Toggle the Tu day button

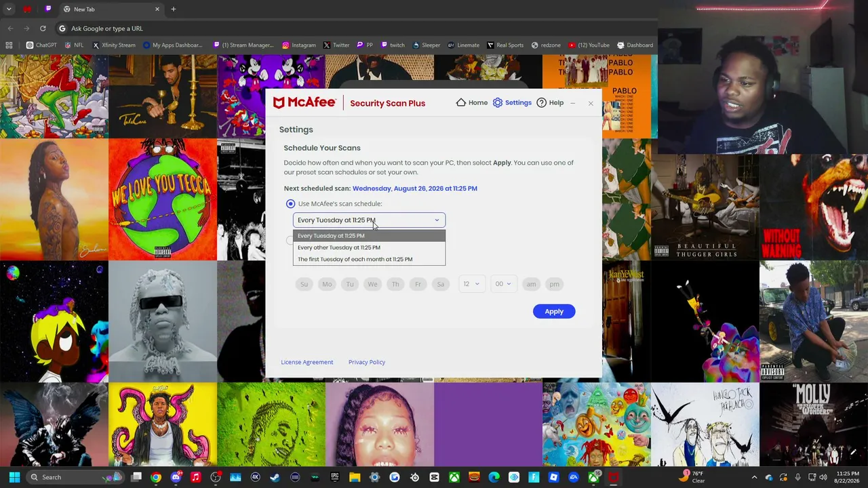pyautogui.click(x=350, y=284)
